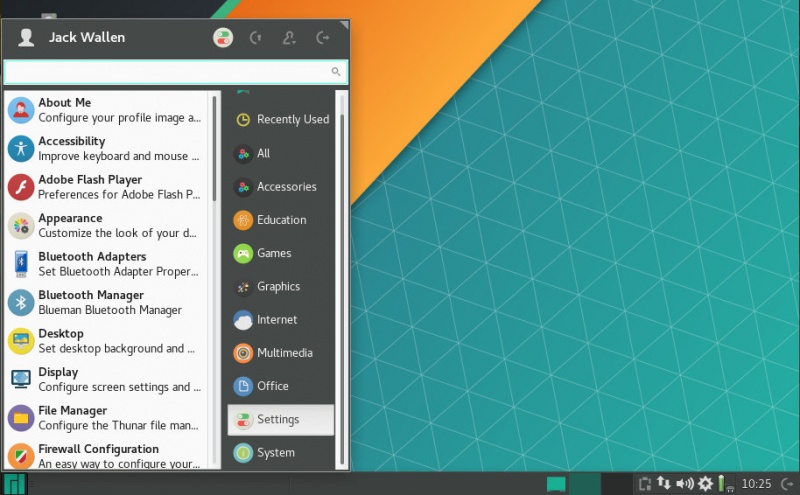Screen dimensions: 800x495
Task: Click the Switch Users icon in menu header
Action: (x=289, y=38)
